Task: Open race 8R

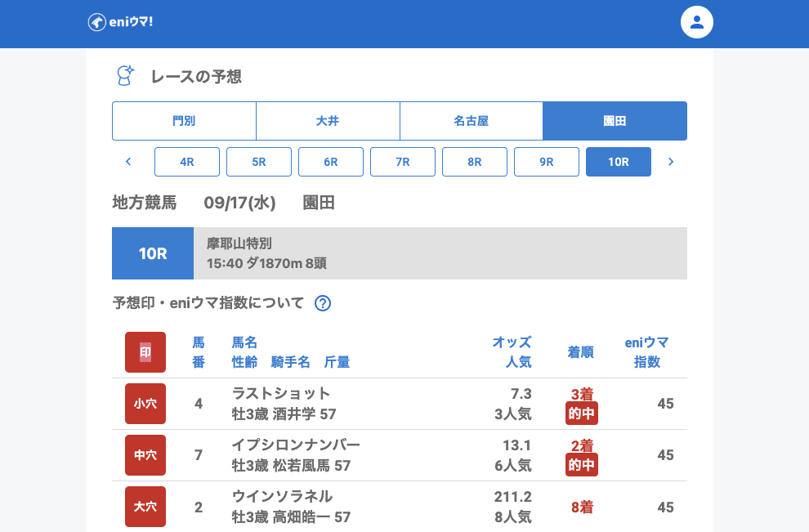Action: coord(475,162)
